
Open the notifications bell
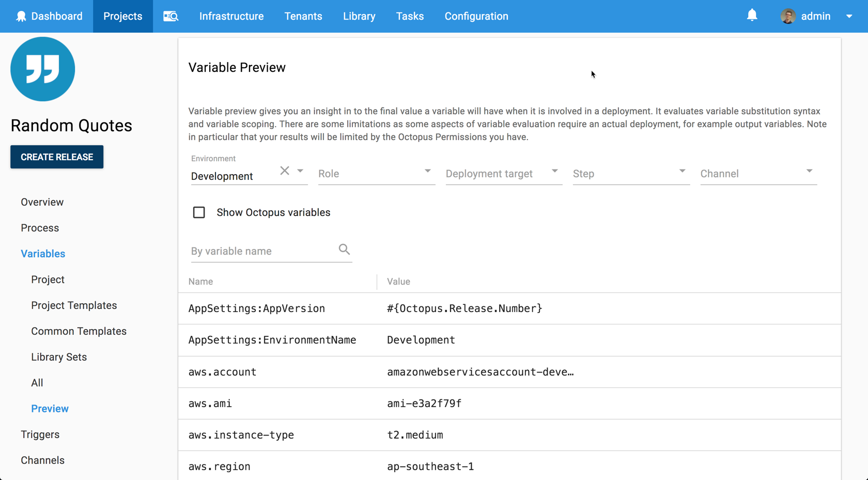(x=752, y=16)
